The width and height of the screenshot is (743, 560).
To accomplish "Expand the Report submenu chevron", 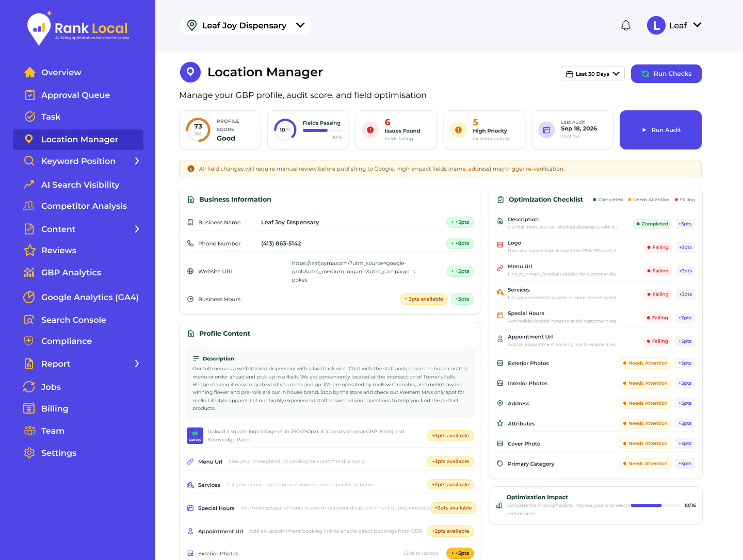I will (x=137, y=364).
